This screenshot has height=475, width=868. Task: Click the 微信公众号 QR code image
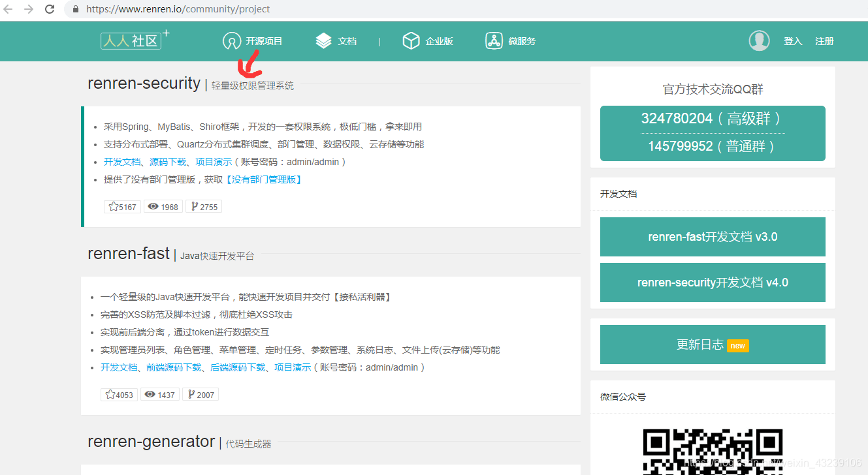coord(713,452)
